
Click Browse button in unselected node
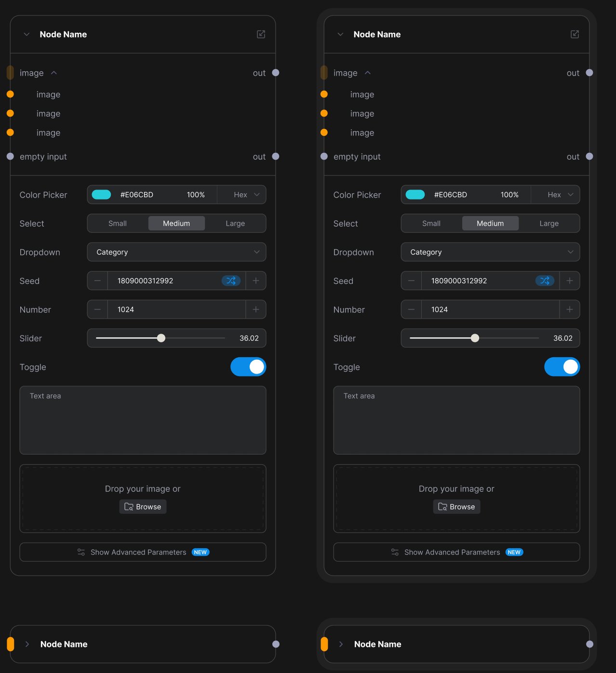pyautogui.click(x=143, y=507)
